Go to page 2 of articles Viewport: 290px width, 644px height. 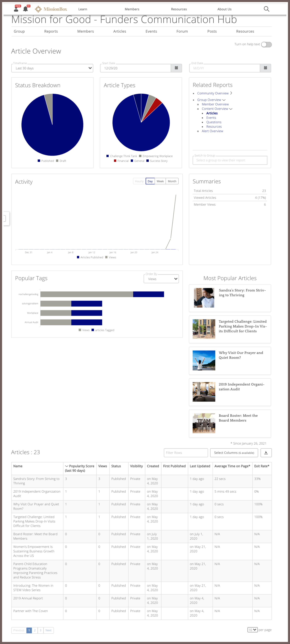pyautogui.click(x=35, y=630)
